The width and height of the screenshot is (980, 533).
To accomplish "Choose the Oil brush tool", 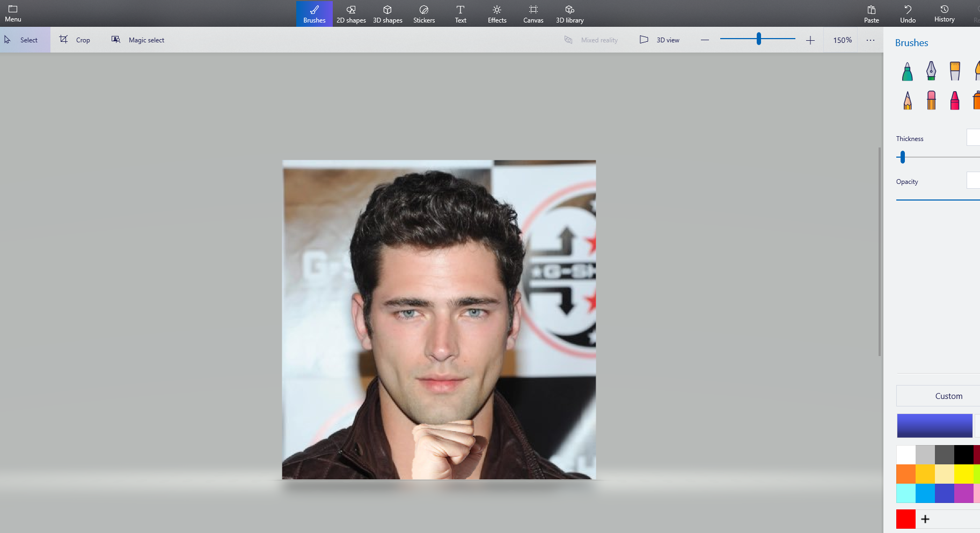I will [955, 71].
